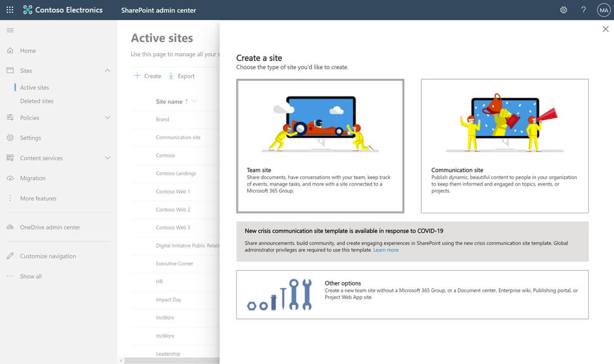Click the Migration cloud icon
The image size is (614, 364).
coord(10,178)
